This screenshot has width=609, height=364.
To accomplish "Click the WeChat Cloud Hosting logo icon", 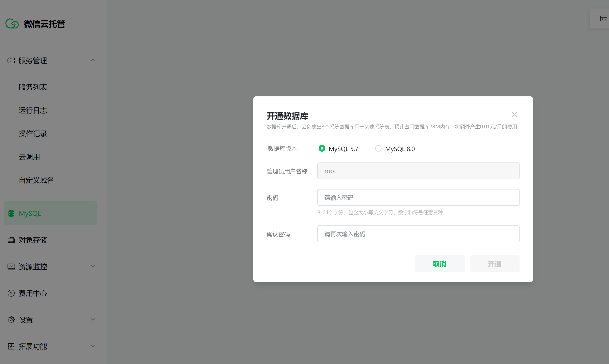I will coord(12,24).
